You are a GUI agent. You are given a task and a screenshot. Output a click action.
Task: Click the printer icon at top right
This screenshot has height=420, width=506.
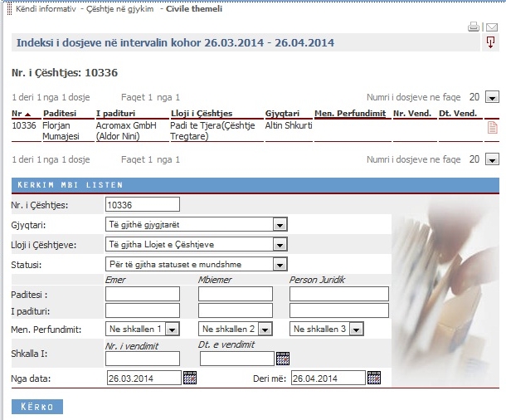(474, 27)
